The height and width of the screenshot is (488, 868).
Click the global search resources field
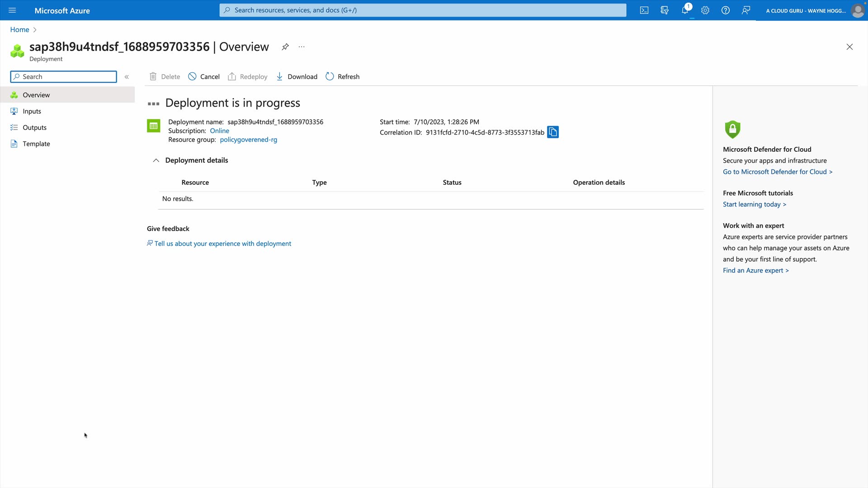pyautogui.click(x=423, y=10)
